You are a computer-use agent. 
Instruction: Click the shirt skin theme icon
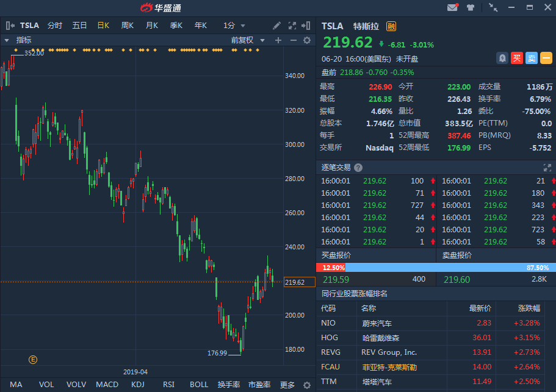click(471, 7)
